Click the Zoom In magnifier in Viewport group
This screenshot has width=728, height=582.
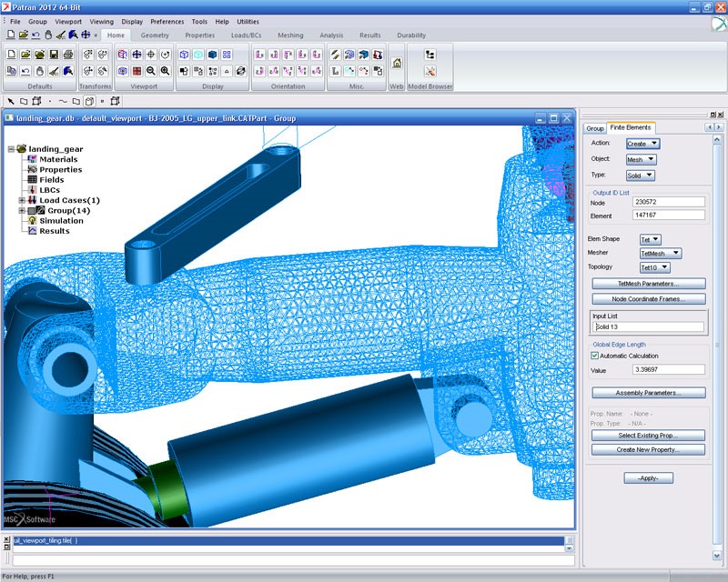click(166, 71)
